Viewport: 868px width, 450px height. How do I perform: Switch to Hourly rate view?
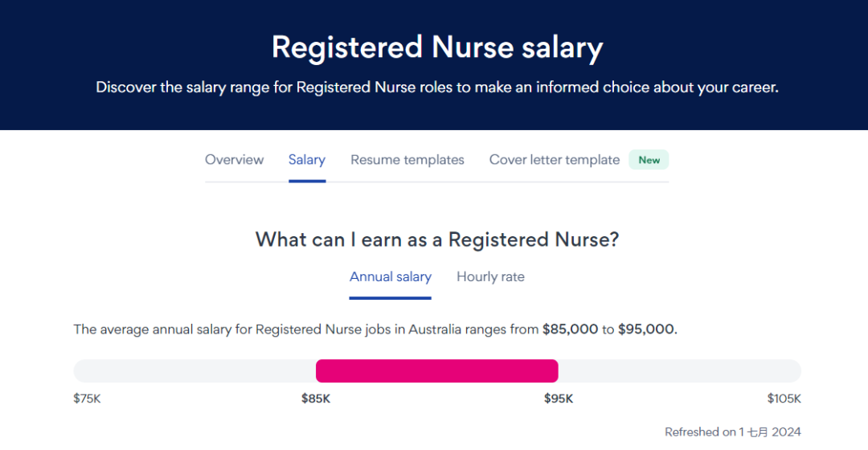(490, 276)
